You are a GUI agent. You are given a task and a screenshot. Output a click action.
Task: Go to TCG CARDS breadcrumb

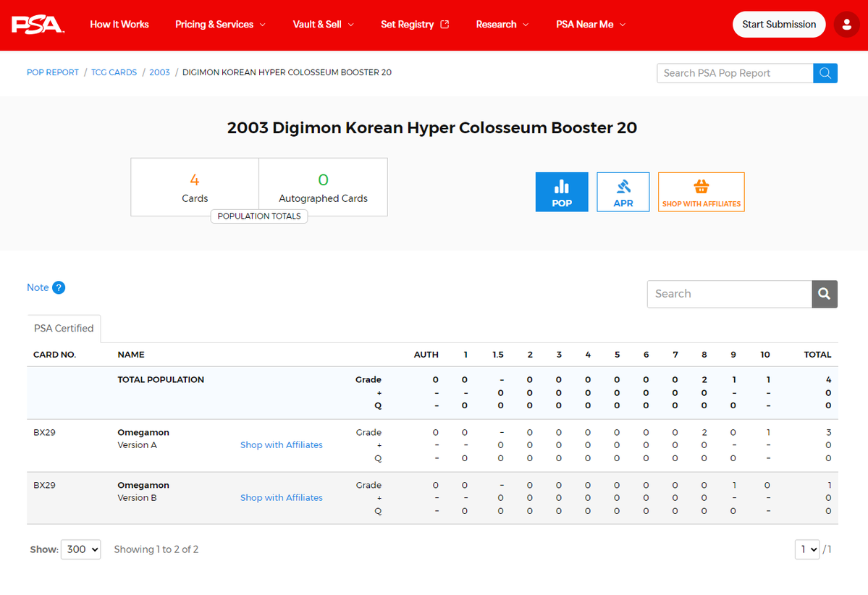pos(114,72)
